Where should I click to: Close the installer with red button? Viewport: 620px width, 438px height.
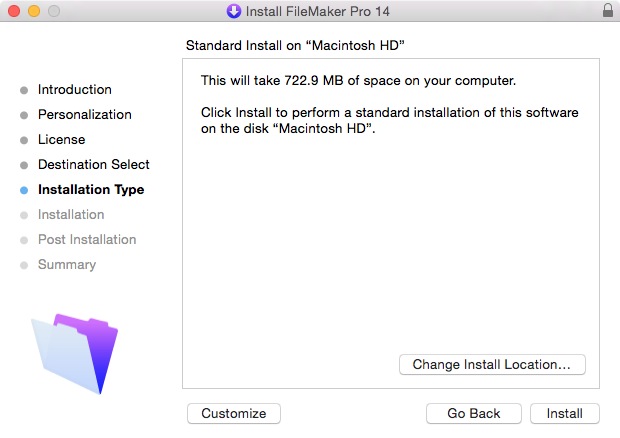pos(14,11)
